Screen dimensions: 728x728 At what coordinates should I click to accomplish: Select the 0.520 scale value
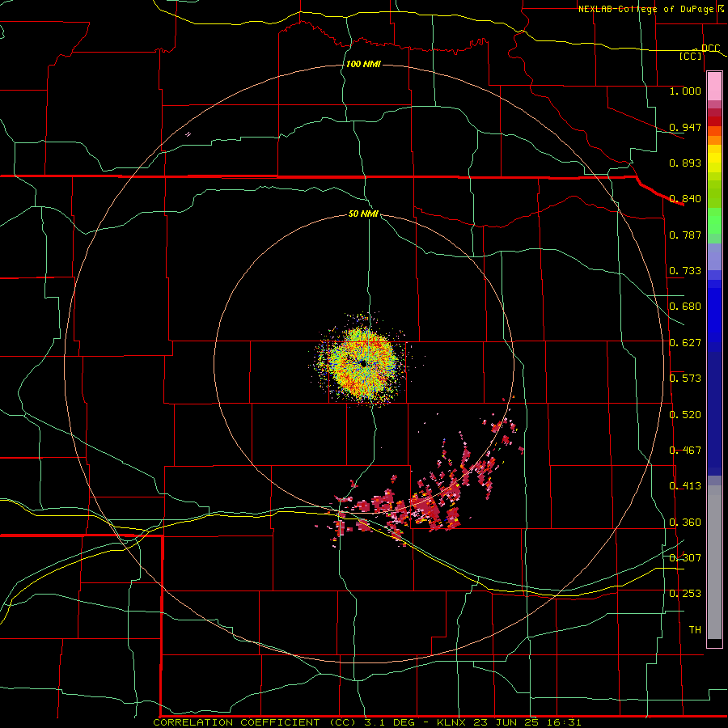[685, 415]
